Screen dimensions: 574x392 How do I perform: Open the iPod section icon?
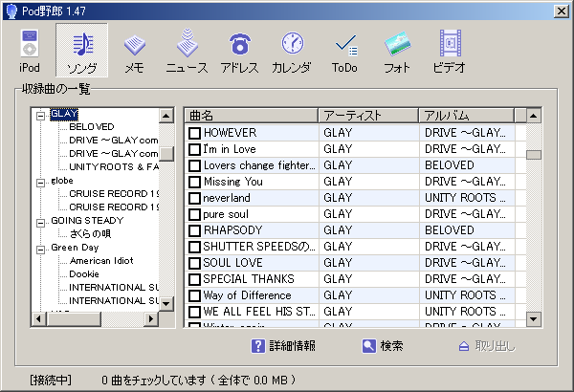coord(30,44)
